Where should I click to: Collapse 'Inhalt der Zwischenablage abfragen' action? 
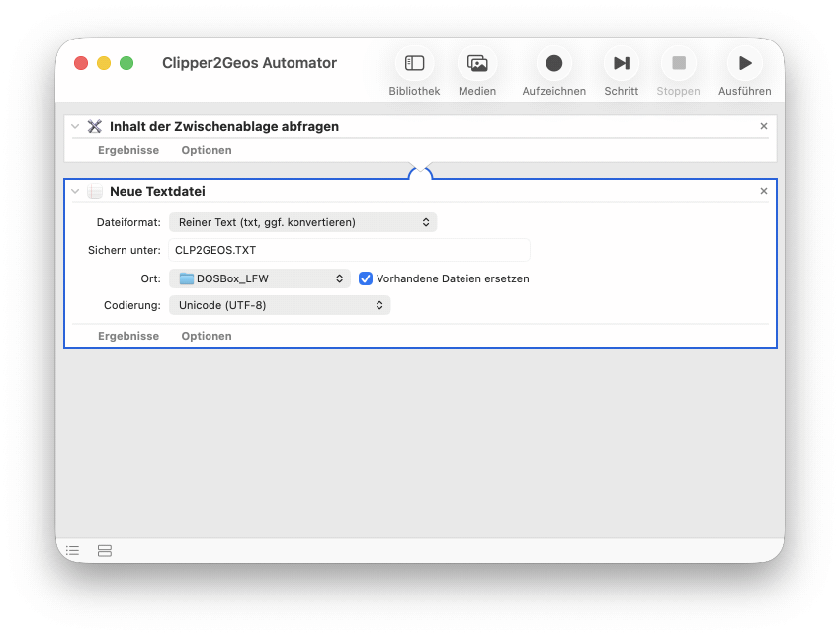75,126
